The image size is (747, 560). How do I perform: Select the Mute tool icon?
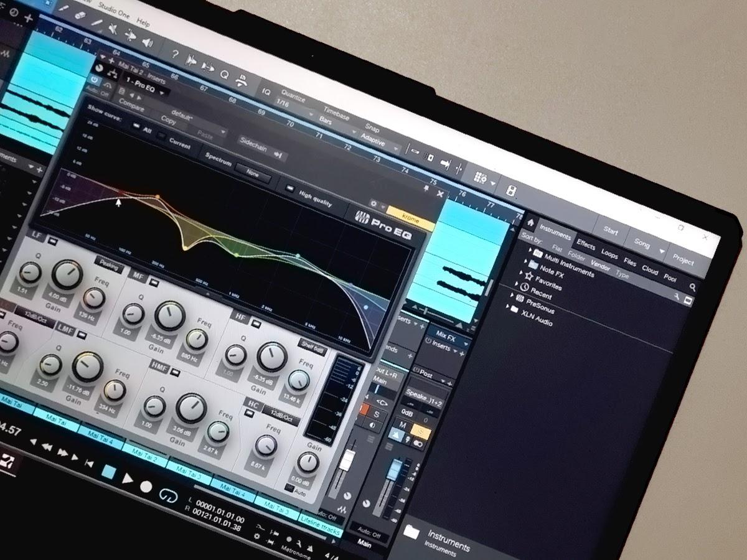113,27
